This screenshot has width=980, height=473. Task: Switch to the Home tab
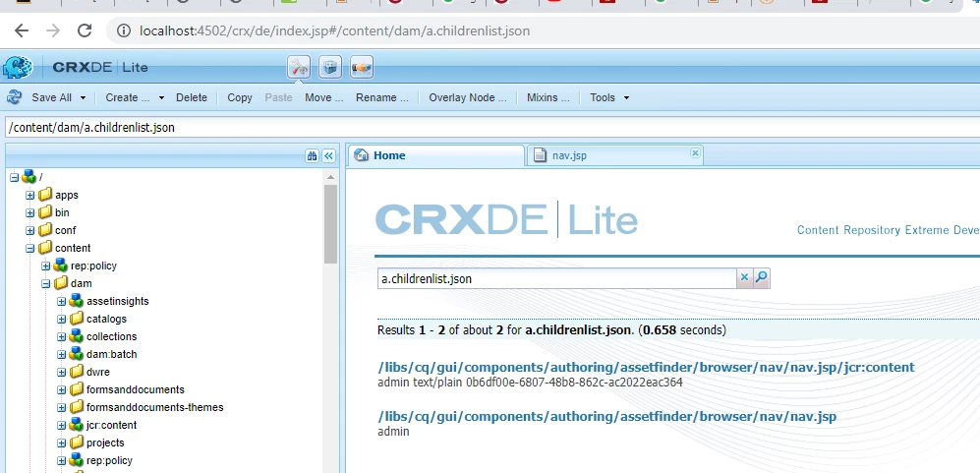[x=435, y=155]
